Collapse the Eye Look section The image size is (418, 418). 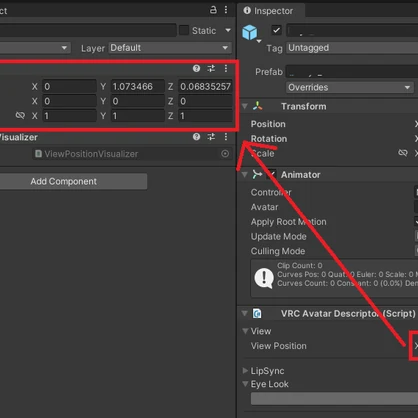(x=245, y=384)
